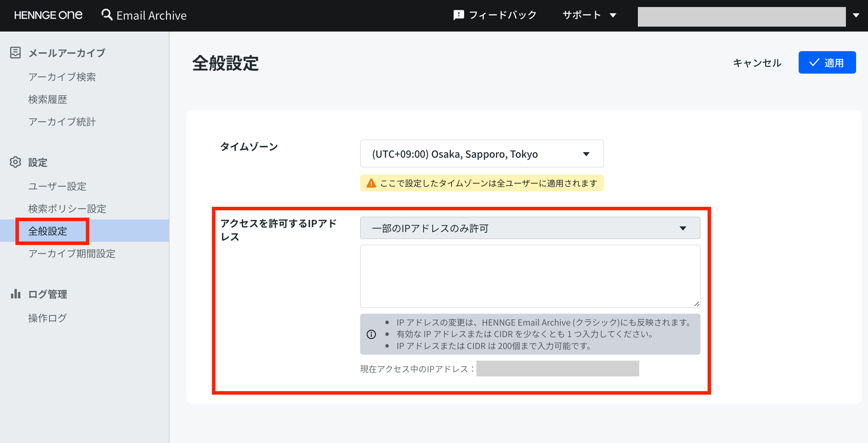Screen dimensions: 868x443
Task: Click the 全般設定 page title
Action: pyautogui.click(x=225, y=63)
